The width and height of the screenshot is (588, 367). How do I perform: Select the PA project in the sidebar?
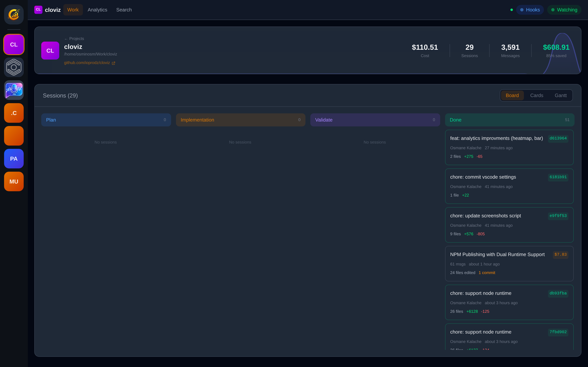click(x=14, y=158)
